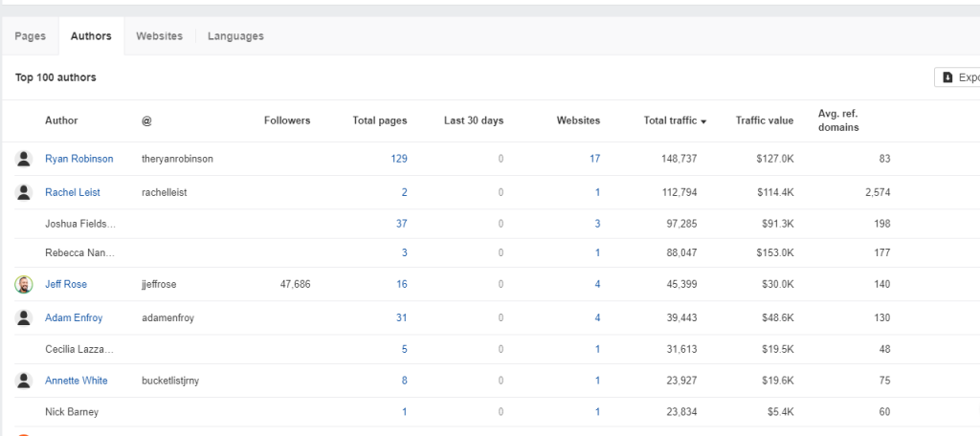Image resolution: width=980 pixels, height=436 pixels.
Task: Click the rachelleist handle
Action: [165, 192]
